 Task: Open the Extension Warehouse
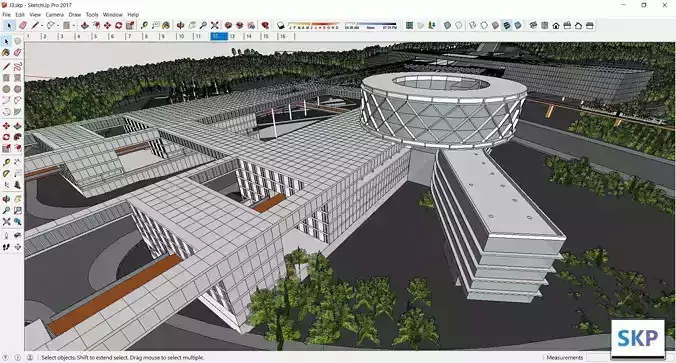pyautogui.click(x=240, y=26)
